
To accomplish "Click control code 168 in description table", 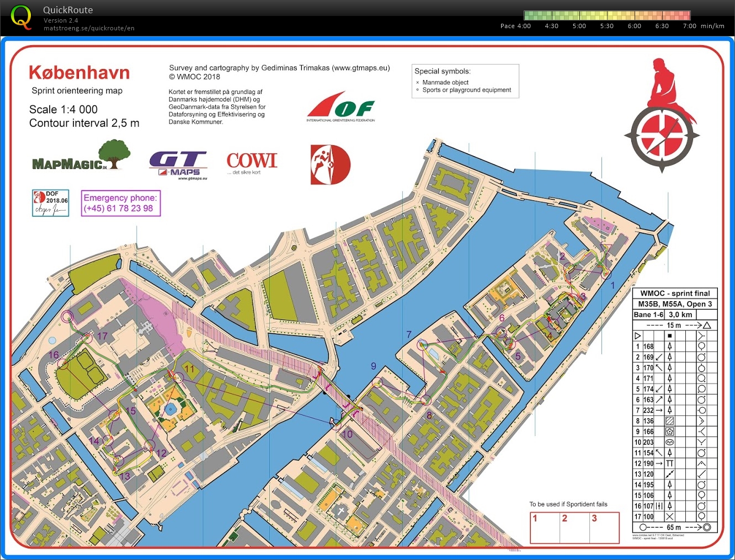I will coord(648,346).
